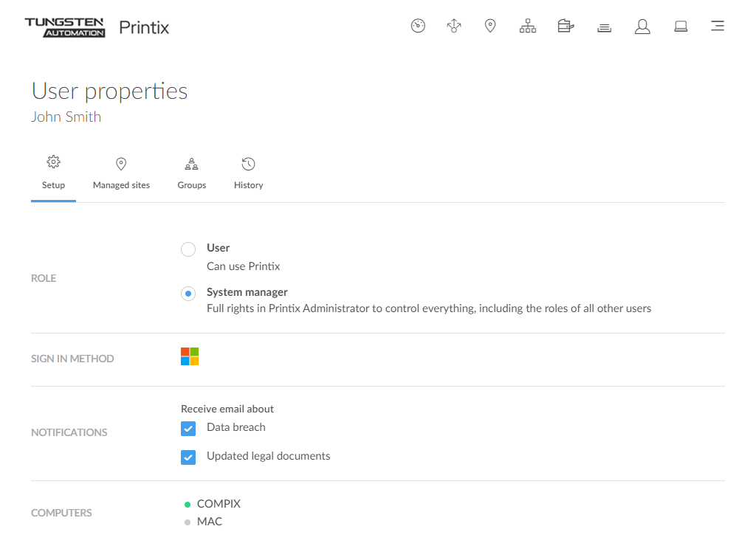This screenshot has height=546, width=756.
Task: Open the Dashboard gauge icon
Action: pyautogui.click(x=418, y=27)
